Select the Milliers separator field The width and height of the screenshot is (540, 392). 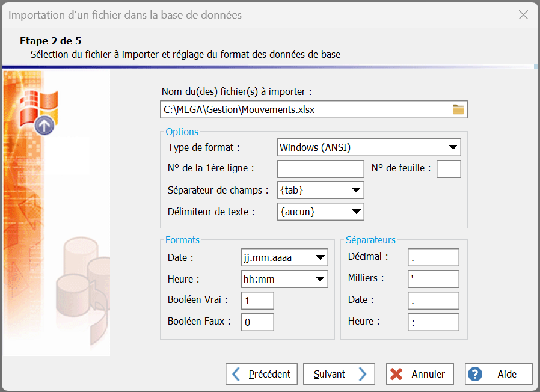pyautogui.click(x=433, y=279)
